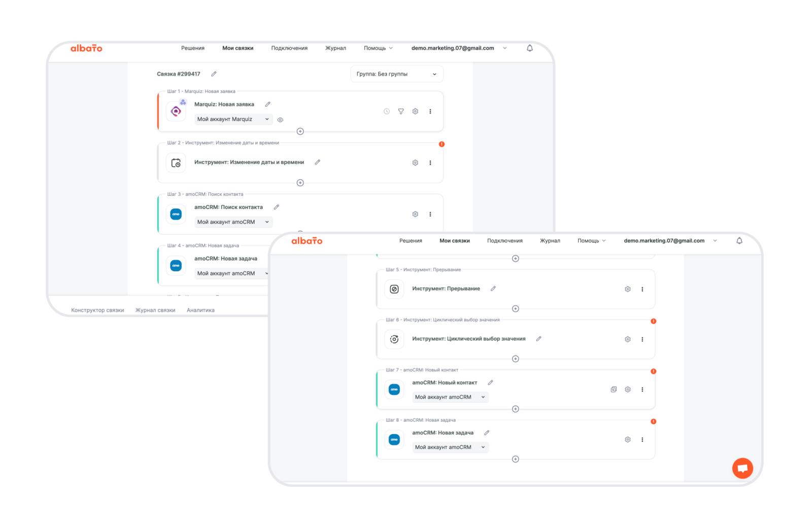Image resolution: width=812 pixels, height=529 pixels.
Task: Switch to the Журнал связки tab
Action: (155, 310)
